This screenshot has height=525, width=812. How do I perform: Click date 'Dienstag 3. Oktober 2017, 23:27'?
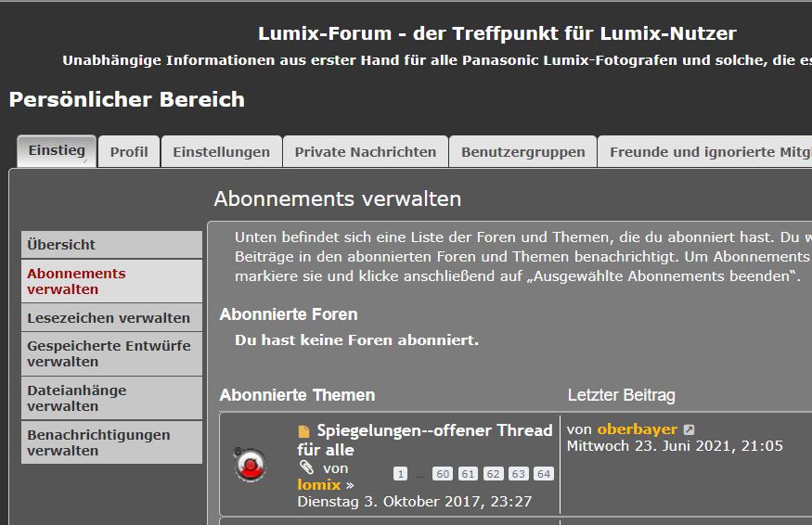[414, 501]
